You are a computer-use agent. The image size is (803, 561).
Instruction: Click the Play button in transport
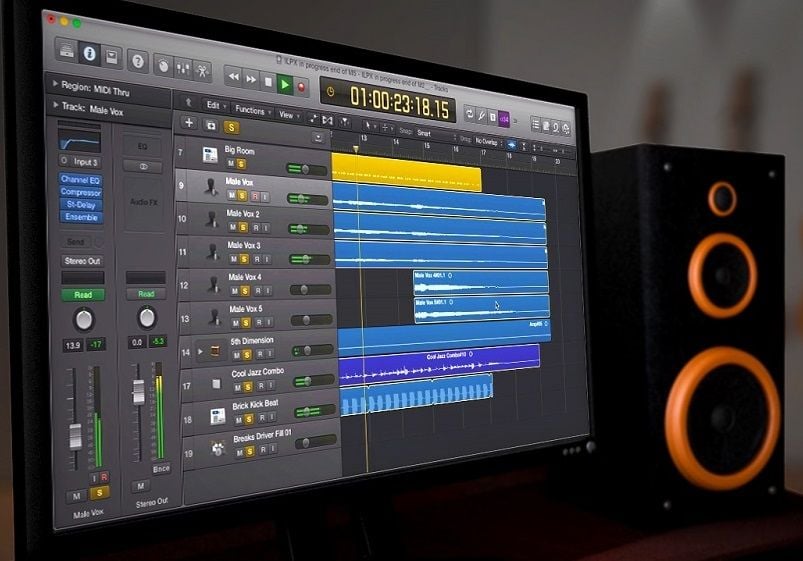point(285,84)
